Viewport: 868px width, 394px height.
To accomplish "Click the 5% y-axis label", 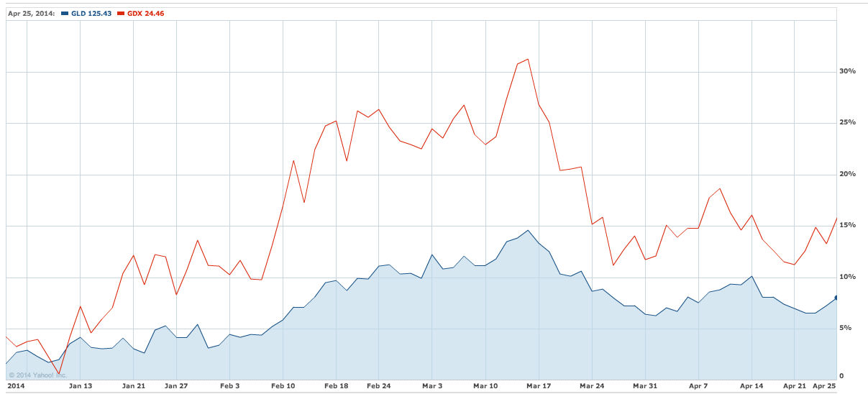I will click(x=845, y=329).
